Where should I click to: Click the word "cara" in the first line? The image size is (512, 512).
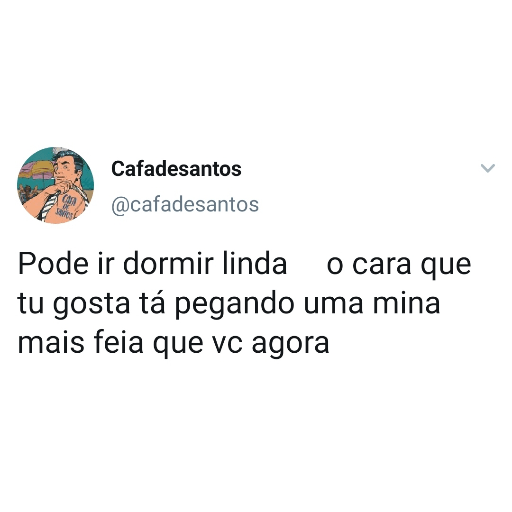(382, 265)
